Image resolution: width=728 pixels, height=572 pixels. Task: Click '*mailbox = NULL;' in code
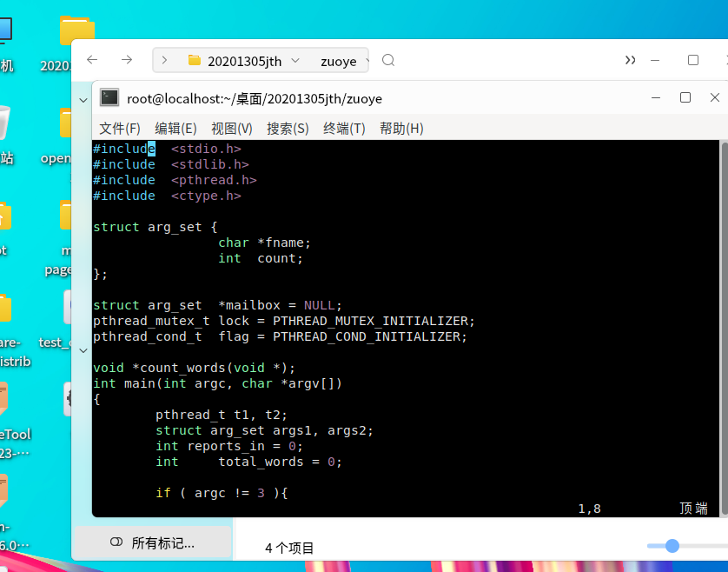(x=280, y=305)
